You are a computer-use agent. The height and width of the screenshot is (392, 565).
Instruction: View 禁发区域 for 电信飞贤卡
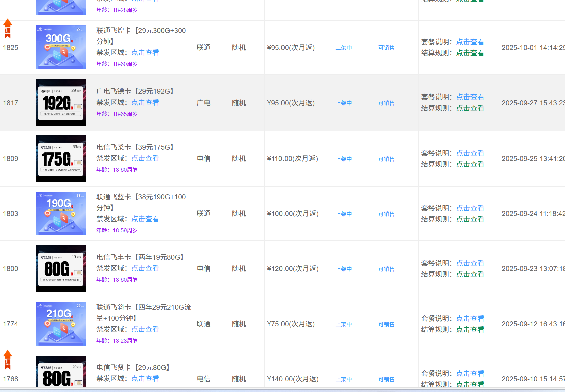145,379
